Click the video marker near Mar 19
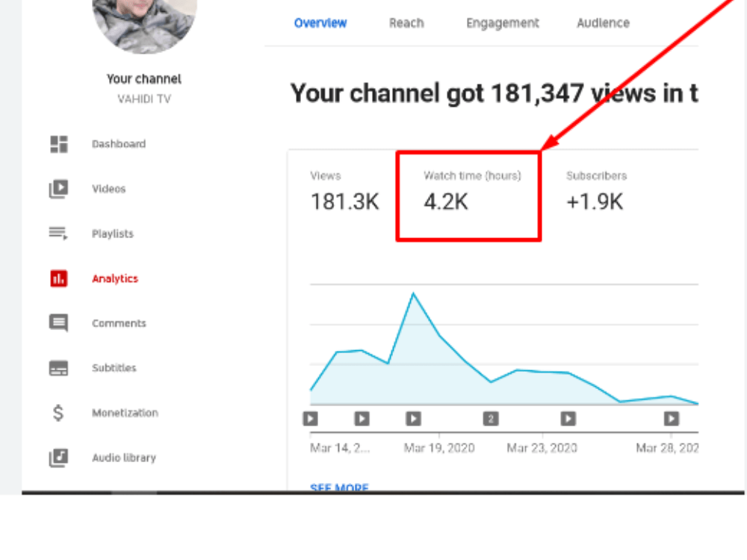This screenshot has width=747, height=560. point(414,419)
